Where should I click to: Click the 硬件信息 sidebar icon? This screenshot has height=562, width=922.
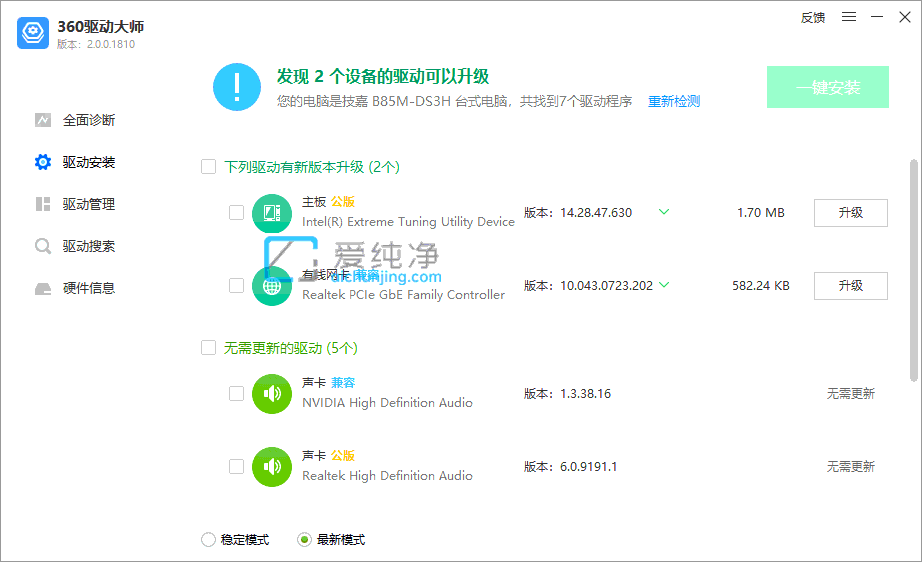pyautogui.click(x=43, y=289)
